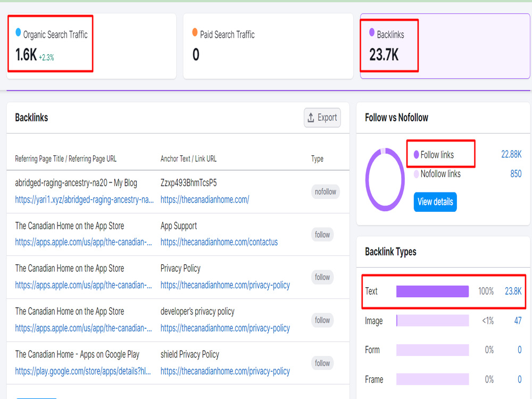532x399 pixels.
Task: Open privacy-policy link under Privacy Policy anchor
Action: 225,285
